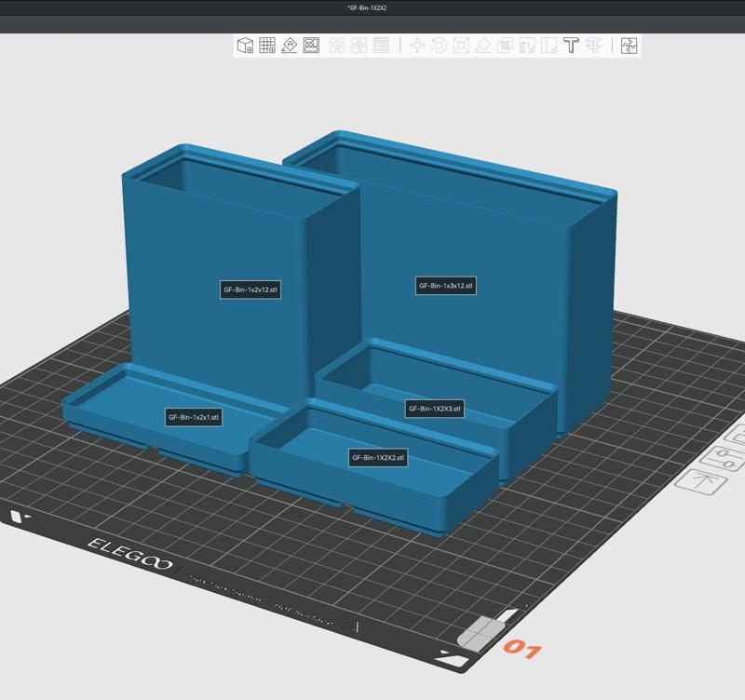
Task: Open the support painting tool
Action: [527, 46]
